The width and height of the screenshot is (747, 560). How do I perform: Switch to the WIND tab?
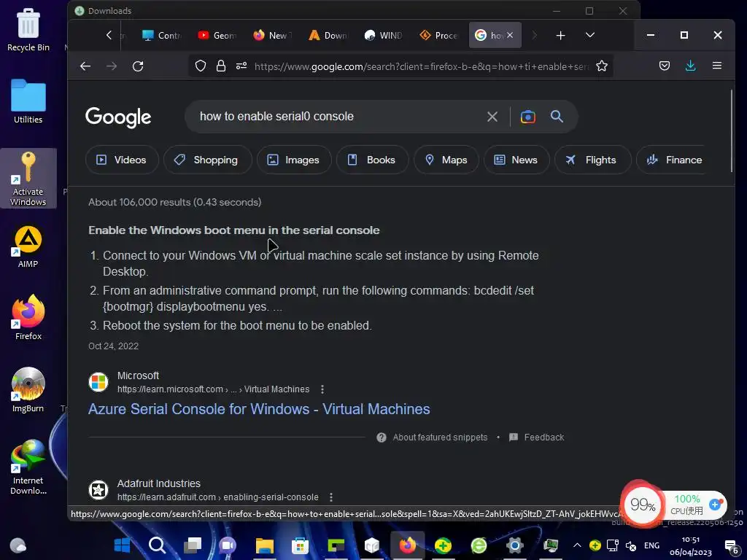(384, 35)
